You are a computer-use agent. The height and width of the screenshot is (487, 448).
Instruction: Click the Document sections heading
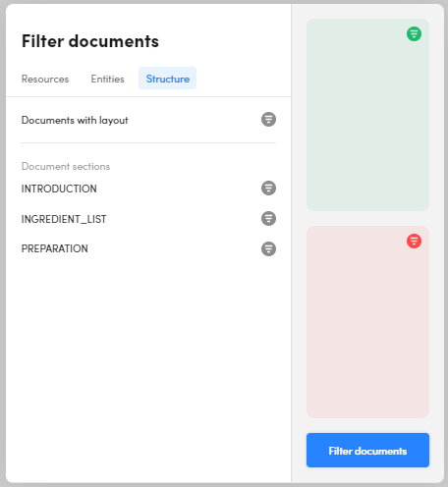[x=66, y=166]
